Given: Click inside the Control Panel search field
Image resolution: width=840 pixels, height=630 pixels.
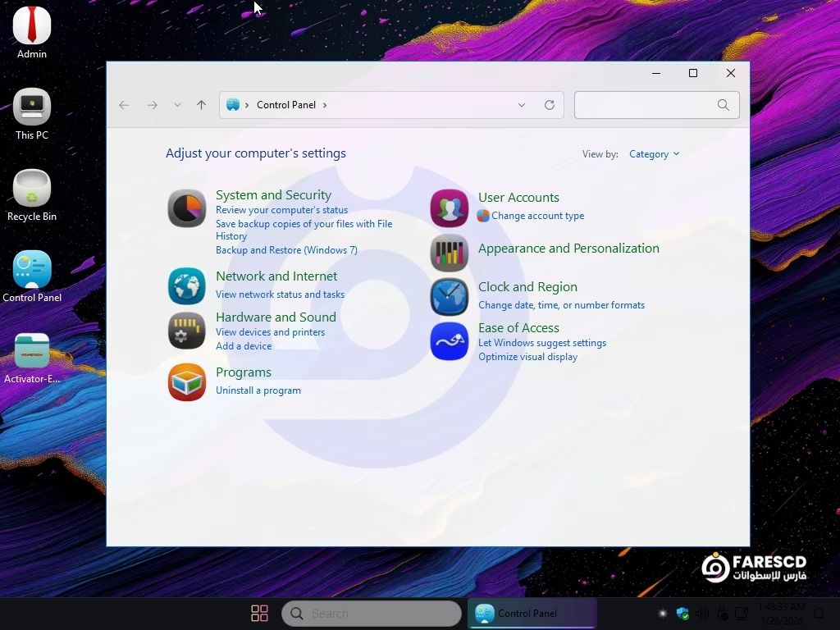Looking at the screenshot, I should click(648, 105).
